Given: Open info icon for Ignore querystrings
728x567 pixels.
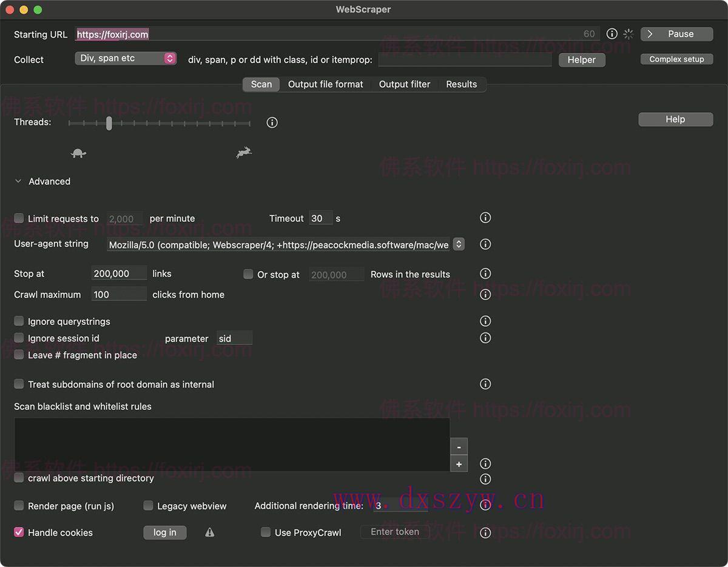Looking at the screenshot, I should tap(485, 321).
